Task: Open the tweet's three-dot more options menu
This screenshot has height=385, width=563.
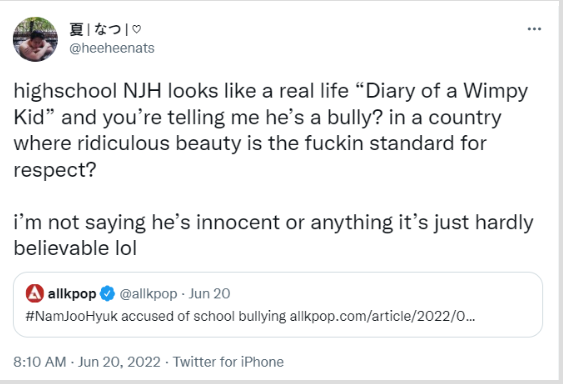Action: coord(534,29)
